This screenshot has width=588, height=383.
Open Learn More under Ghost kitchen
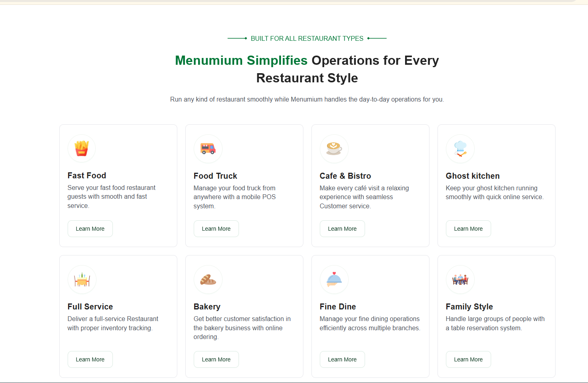tap(468, 228)
